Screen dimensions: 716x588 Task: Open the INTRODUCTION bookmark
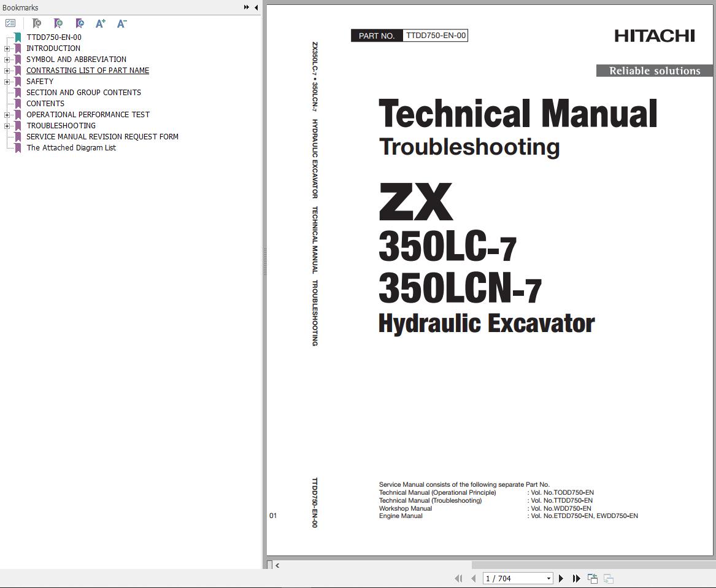click(x=53, y=48)
